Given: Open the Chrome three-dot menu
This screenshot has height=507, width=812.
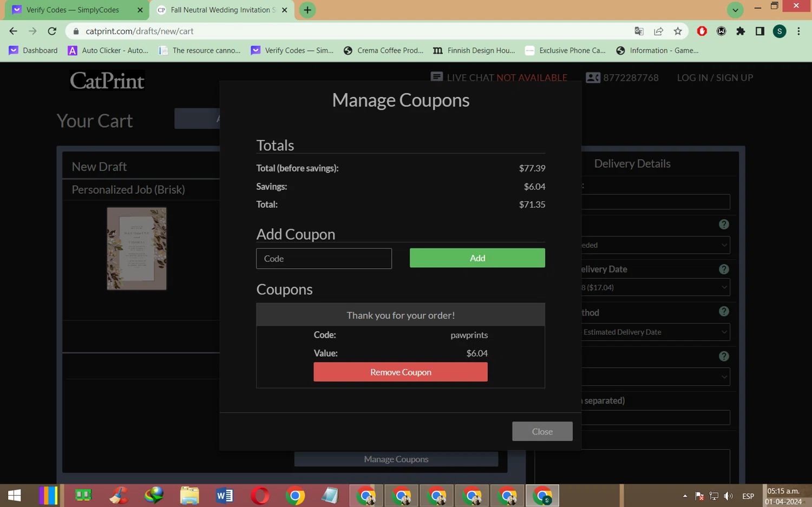Looking at the screenshot, I should tap(798, 31).
